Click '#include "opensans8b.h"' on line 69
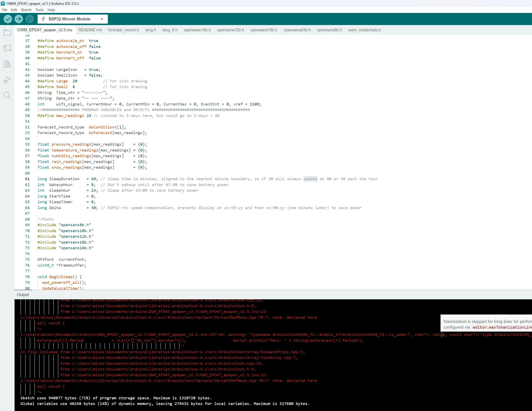Image resolution: width=532 pixels, height=411 pixels. point(64,225)
